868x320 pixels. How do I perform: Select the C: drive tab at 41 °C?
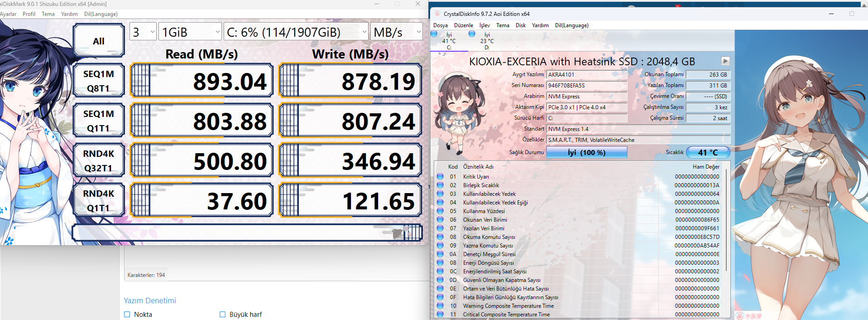click(x=449, y=41)
